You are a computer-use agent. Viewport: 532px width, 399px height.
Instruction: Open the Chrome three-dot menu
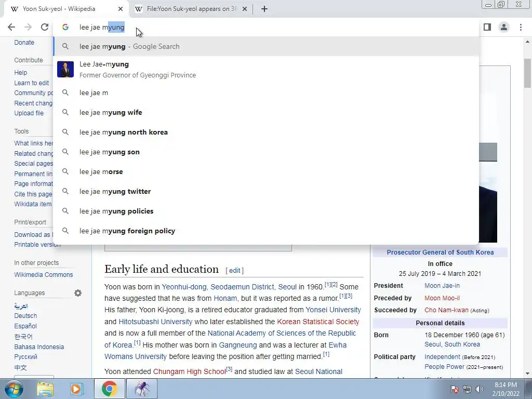521,27
